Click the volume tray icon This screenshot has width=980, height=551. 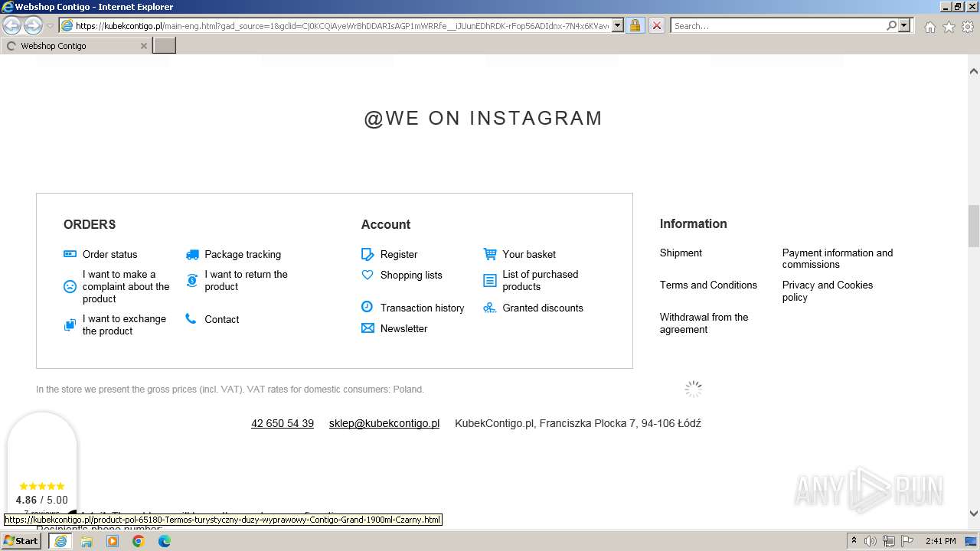[x=871, y=541]
